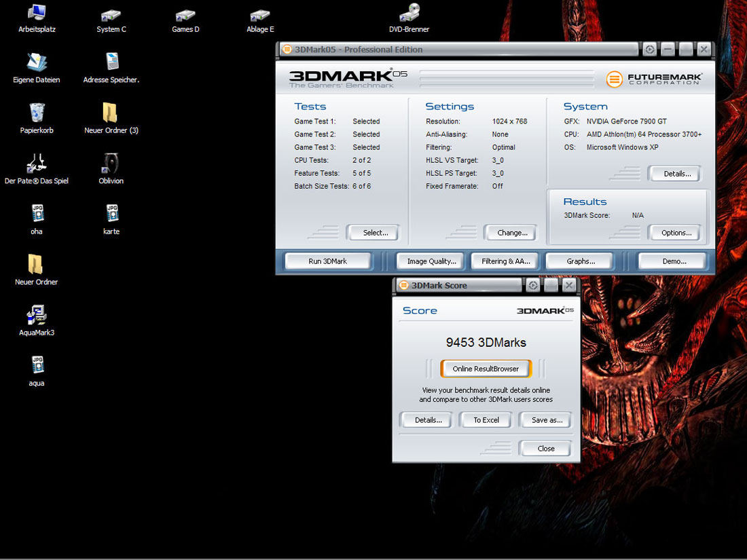Launch the Demo... button
Screen dimensions: 747x560
tap(674, 261)
